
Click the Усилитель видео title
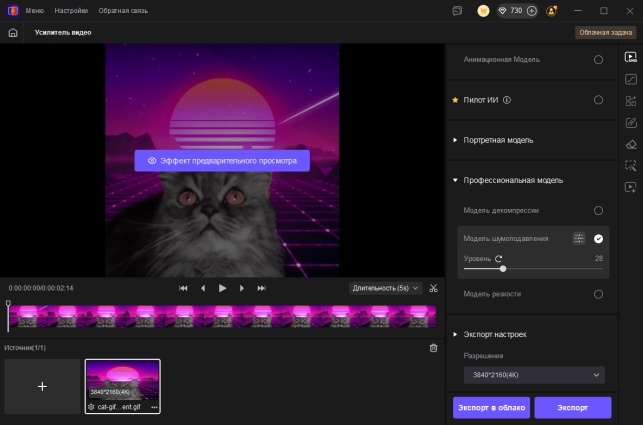tap(63, 33)
